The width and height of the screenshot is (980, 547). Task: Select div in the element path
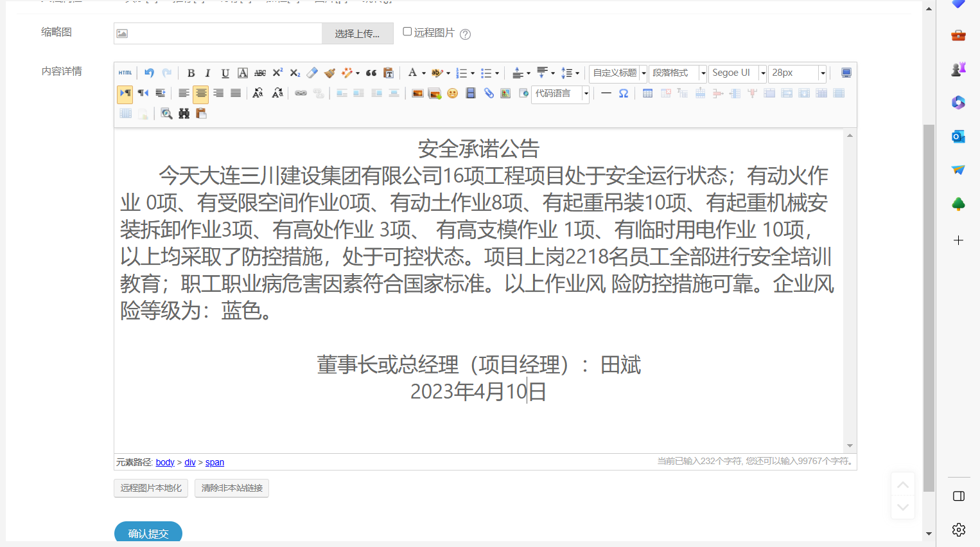pos(190,462)
